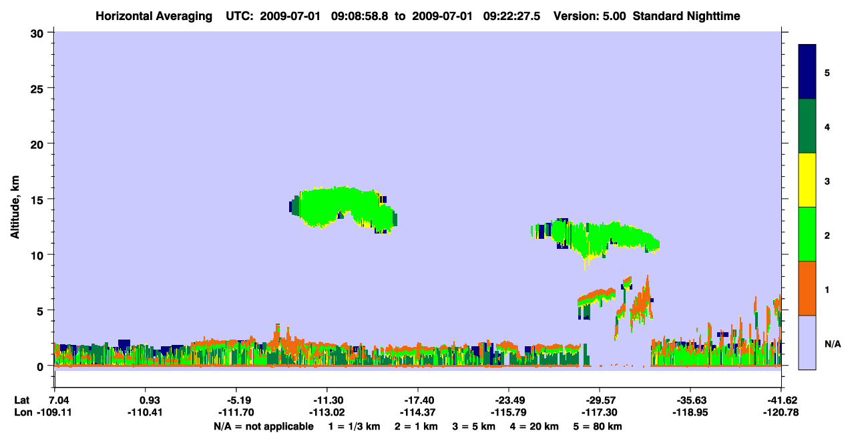Click the y-axis tick label 15
The height and width of the screenshot is (445, 868).
pyautogui.click(x=38, y=199)
